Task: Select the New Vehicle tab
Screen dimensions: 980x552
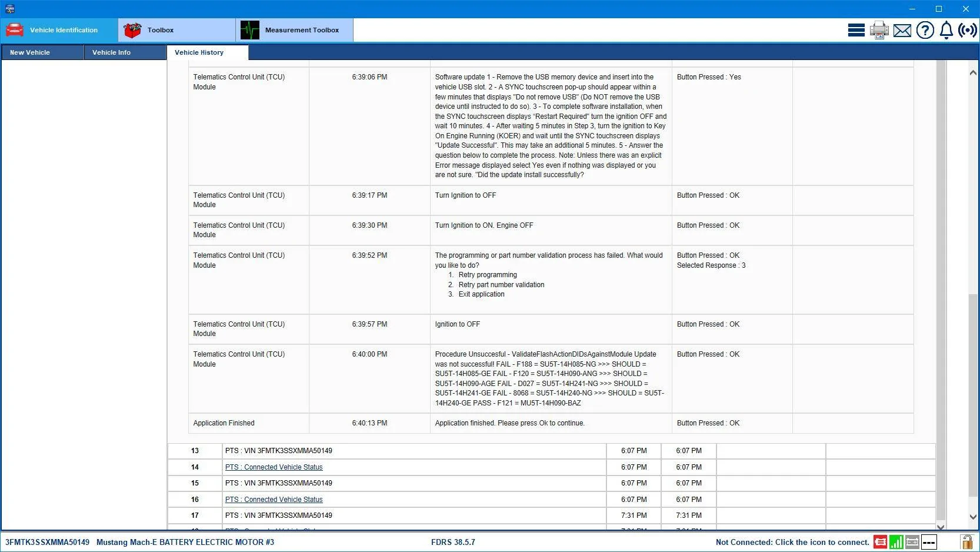Action: 42,52
